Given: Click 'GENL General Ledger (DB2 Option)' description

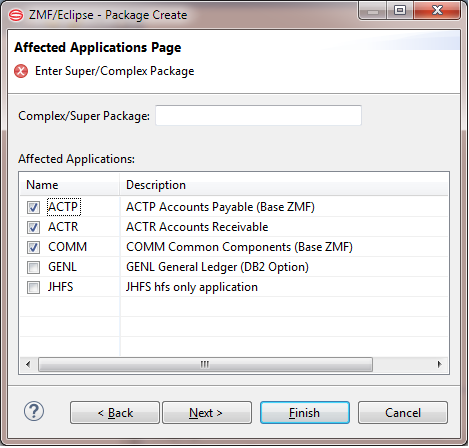Looking at the screenshot, I should 217,267.
